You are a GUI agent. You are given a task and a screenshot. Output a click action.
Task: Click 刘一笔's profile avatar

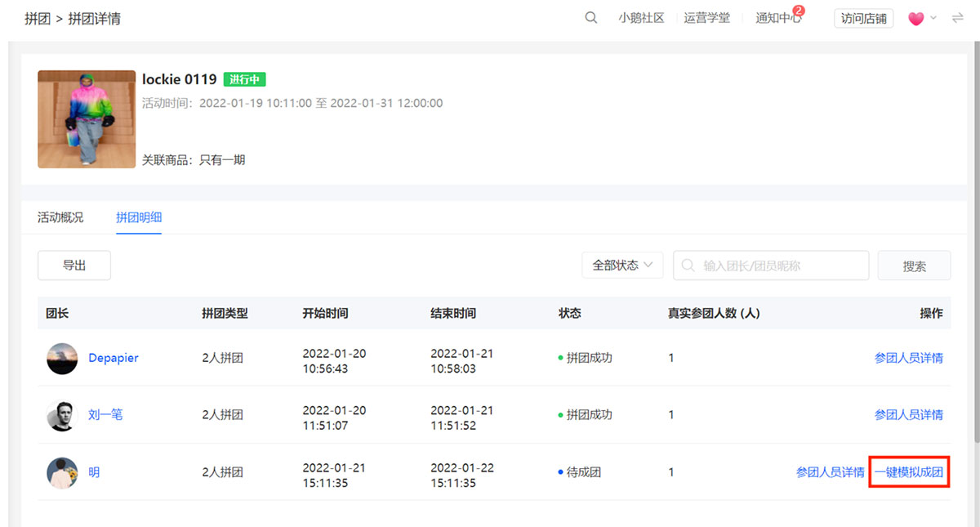(x=62, y=415)
